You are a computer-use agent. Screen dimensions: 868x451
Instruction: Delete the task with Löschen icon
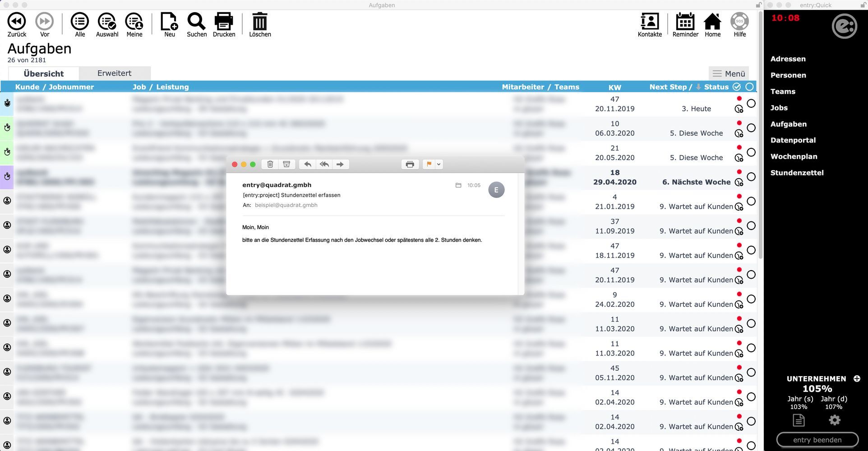click(260, 25)
